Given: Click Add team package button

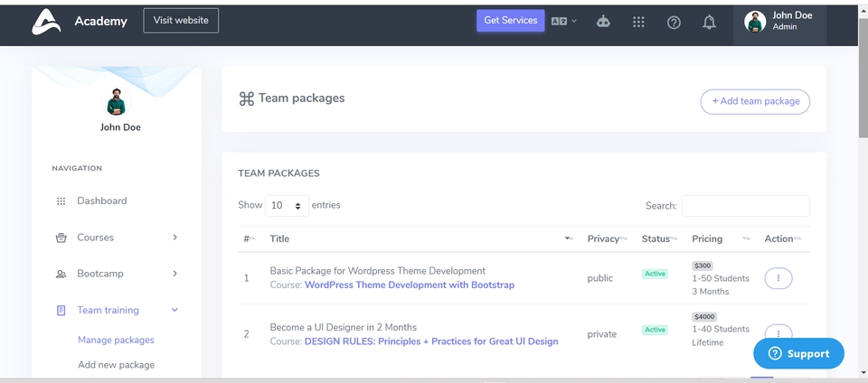Looking at the screenshot, I should [x=755, y=102].
